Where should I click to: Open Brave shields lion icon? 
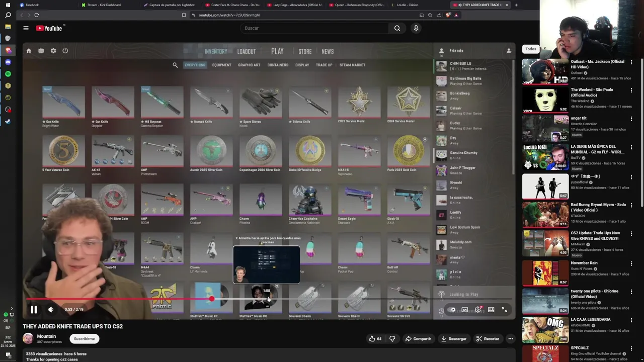[x=448, y=15]
